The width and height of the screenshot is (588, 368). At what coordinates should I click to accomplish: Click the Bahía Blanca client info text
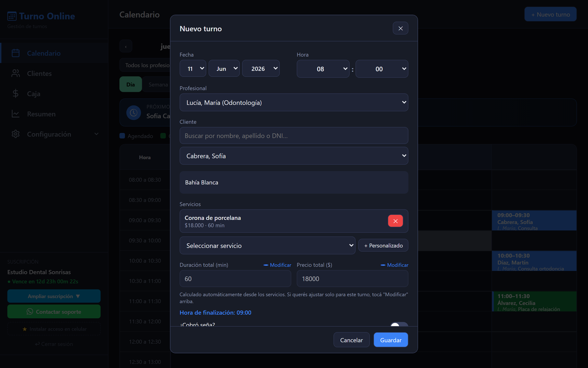(x=202, y=182)
